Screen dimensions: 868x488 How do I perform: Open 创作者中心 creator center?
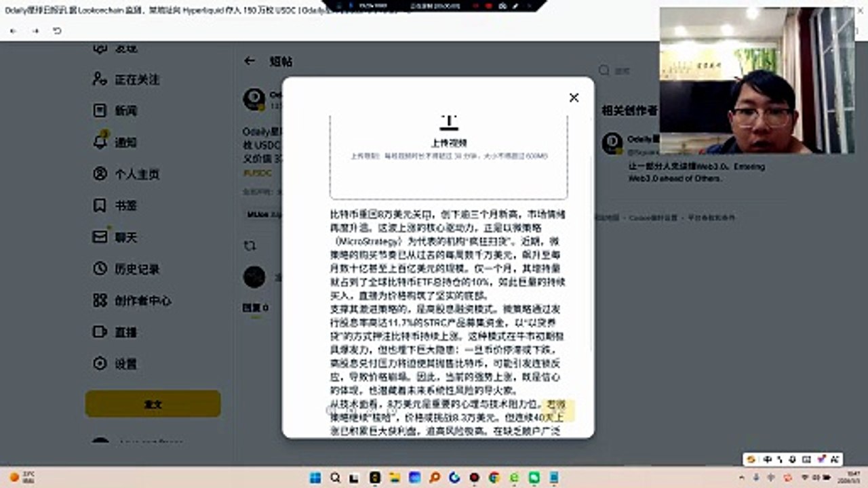point(142,301)
